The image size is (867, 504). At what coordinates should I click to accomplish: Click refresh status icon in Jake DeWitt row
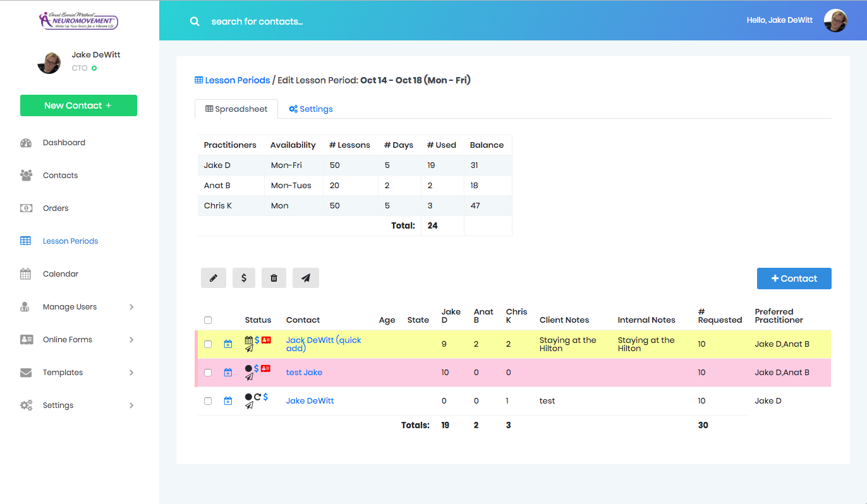(x=257, y=397)
